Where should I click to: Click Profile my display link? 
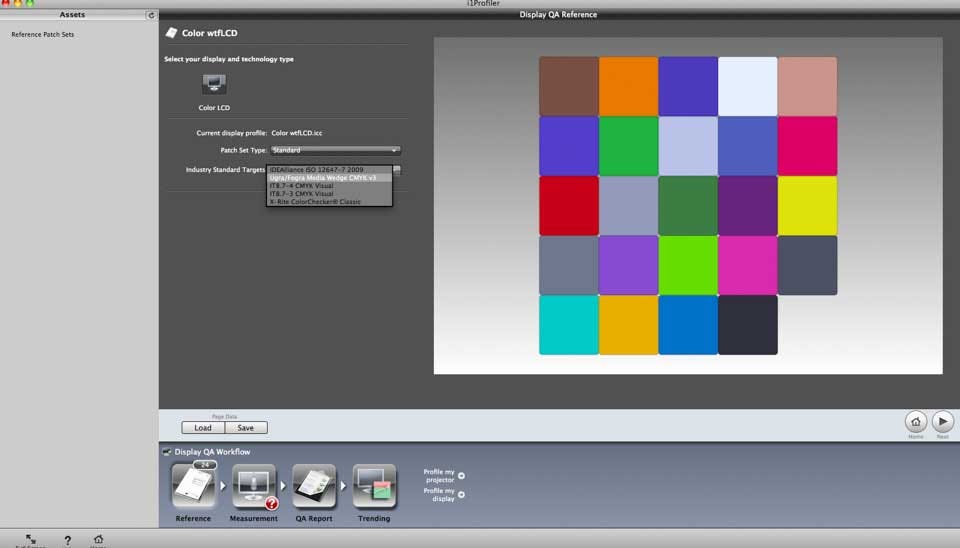444,495
